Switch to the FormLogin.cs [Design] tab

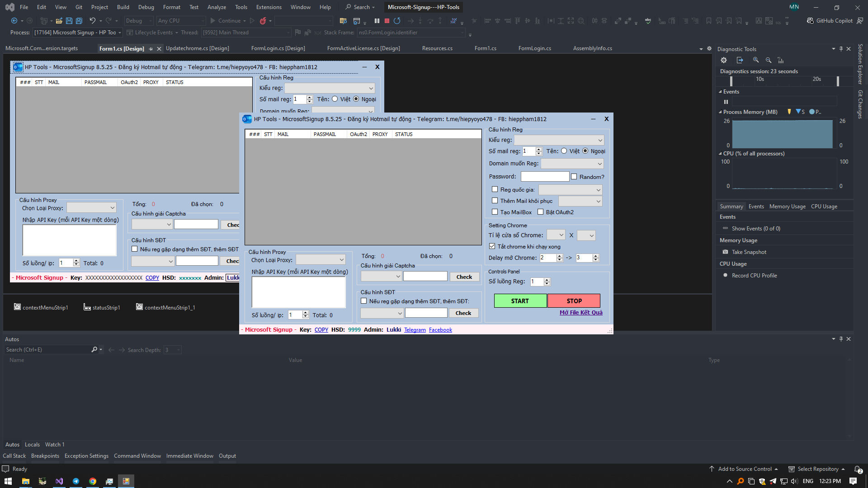278,48
